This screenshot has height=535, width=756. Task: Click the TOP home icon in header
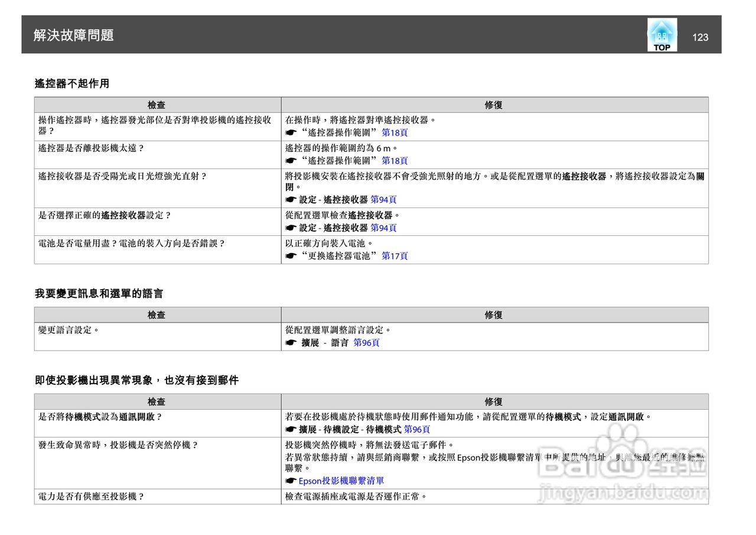662,35
